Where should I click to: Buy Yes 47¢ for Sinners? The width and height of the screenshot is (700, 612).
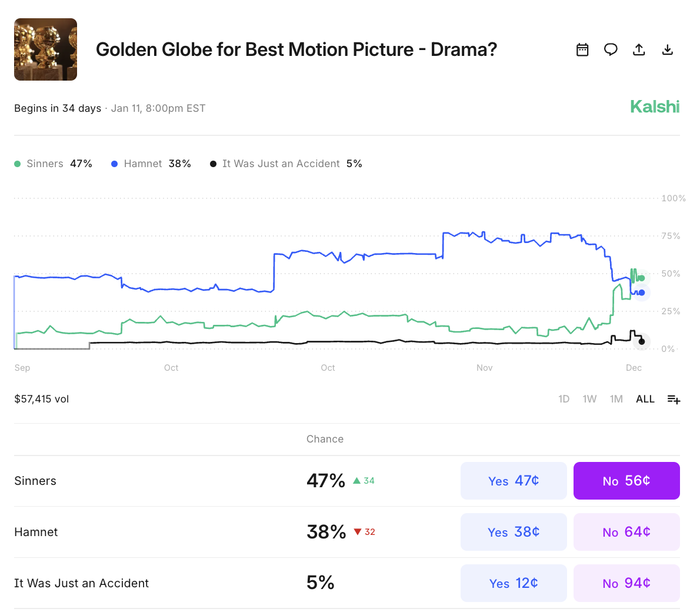point(514,481)
